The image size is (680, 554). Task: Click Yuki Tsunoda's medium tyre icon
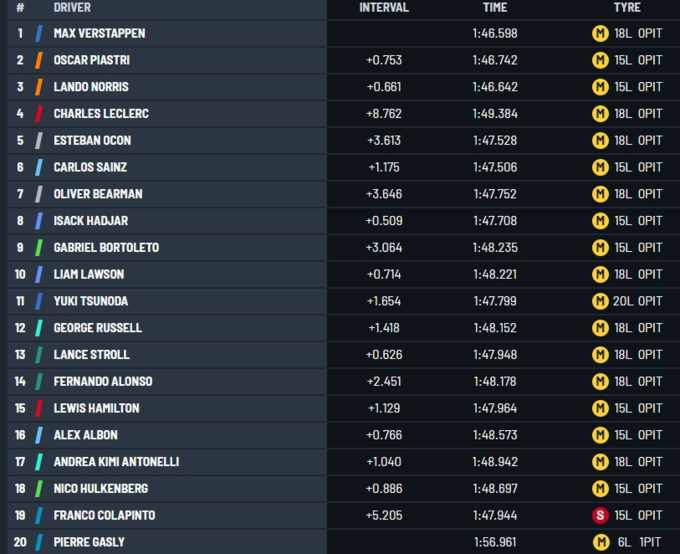point(600,301)
